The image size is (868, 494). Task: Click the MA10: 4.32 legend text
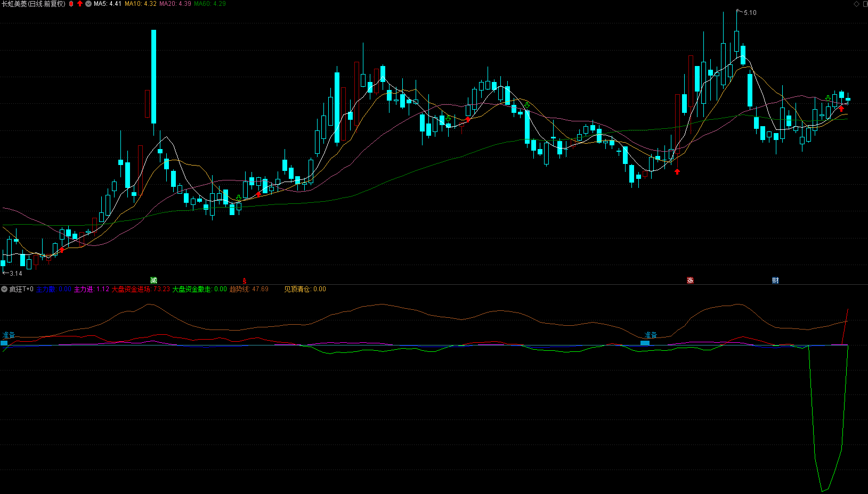click(141, 4)
